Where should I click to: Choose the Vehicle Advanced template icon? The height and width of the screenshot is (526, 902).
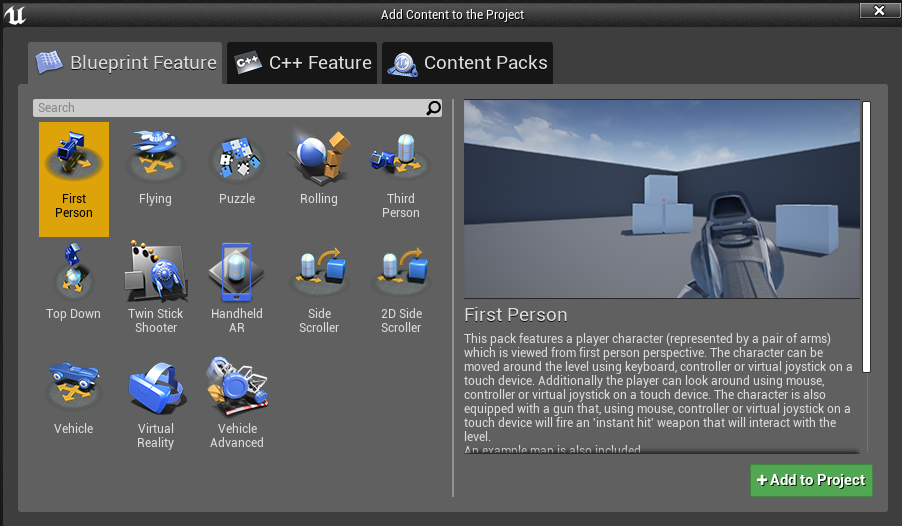(x=237, y=386)
